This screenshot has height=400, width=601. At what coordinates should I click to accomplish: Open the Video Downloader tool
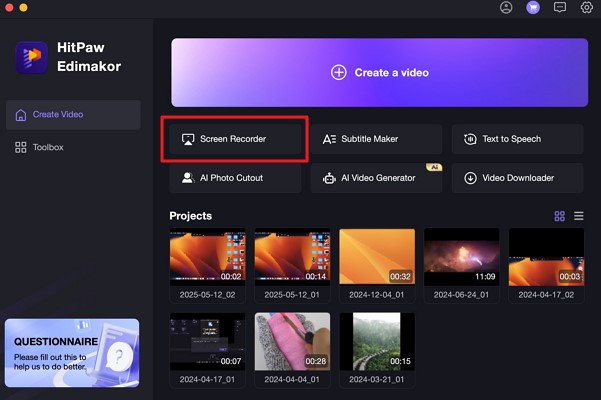coord(517,178)
